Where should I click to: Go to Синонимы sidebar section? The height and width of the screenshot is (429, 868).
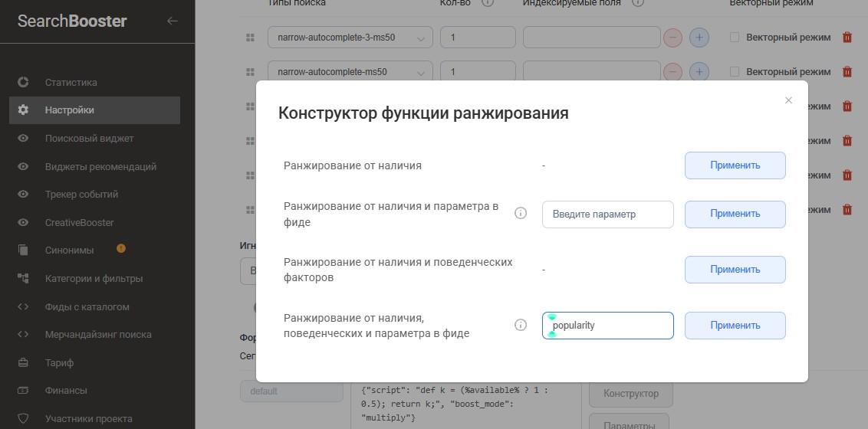(x=69, y=250)
